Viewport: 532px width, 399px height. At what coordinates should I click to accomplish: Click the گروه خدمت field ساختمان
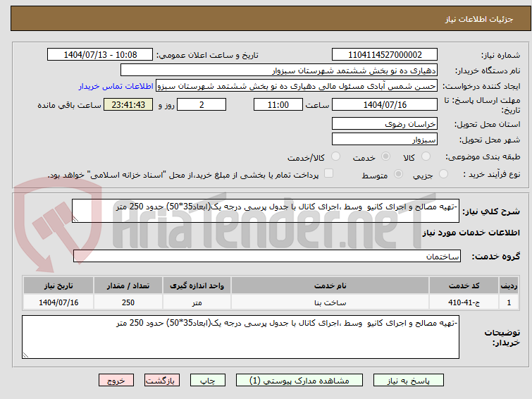267,256
